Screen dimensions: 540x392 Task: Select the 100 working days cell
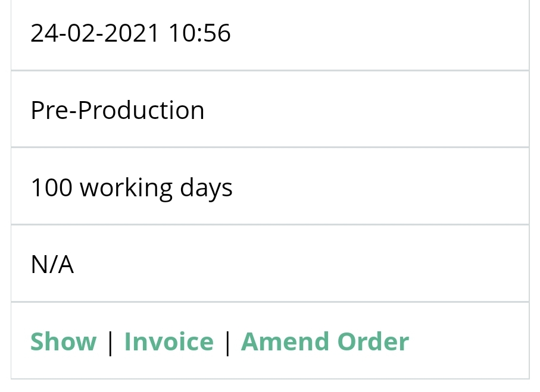coord(270,187)
